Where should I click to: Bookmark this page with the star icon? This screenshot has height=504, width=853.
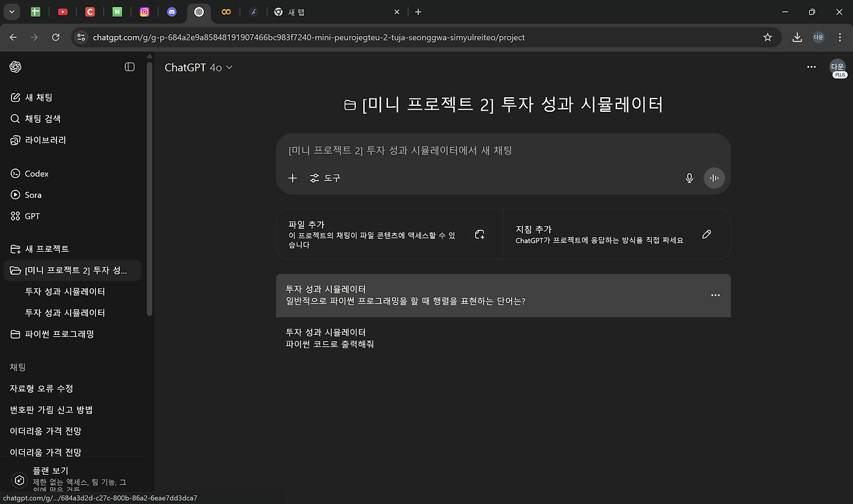pyautogui.click(x=768, y=37)
